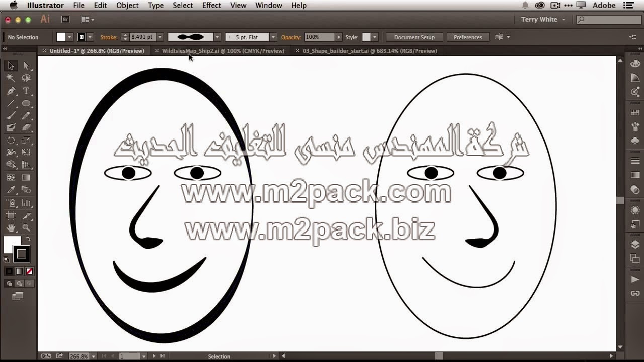This screenshot has width=644, height=362.
Task: Select the Pen tool
Action: tap(11, 91)
